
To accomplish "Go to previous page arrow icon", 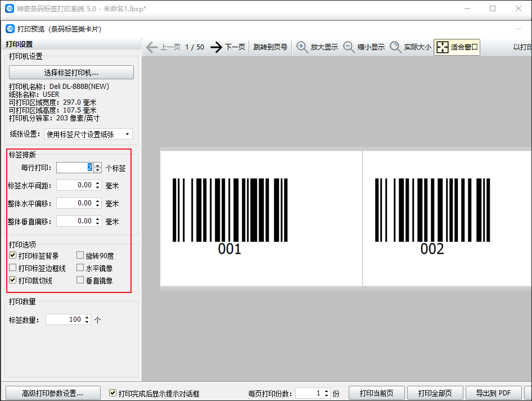I will (x=152, y=47).
